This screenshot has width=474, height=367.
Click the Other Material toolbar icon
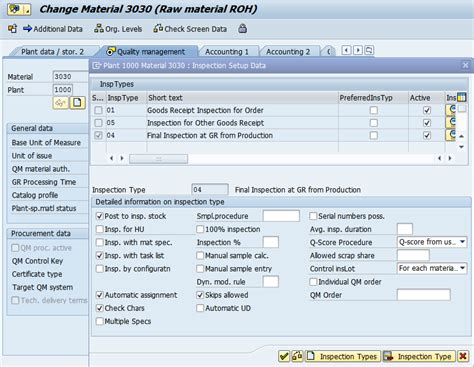[12, 29]
